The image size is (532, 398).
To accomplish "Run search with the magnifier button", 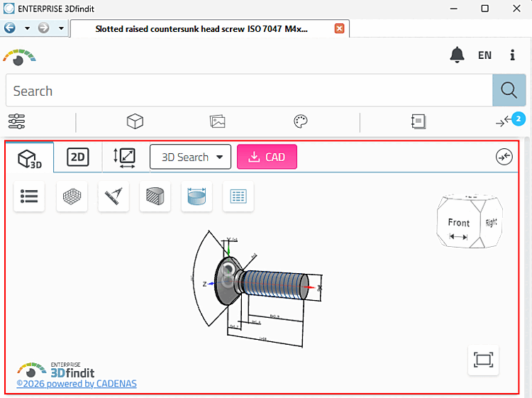I will [509, 91].
